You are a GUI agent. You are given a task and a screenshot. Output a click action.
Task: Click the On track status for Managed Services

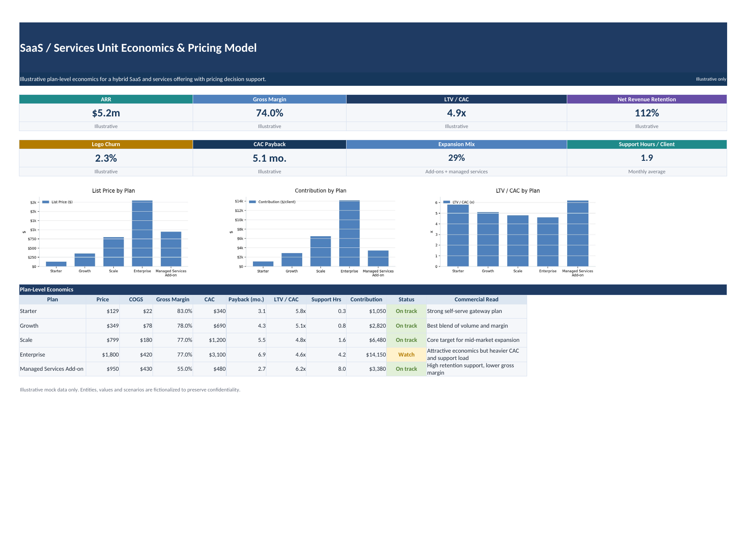tap(406, 369)
